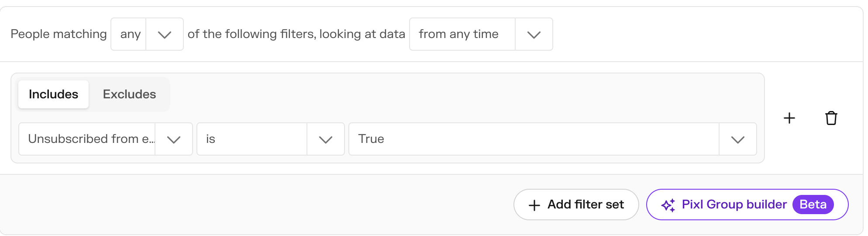Click the chevron on Unsubscribed property field
Screen dimensions: 868x236
point(174,139)
